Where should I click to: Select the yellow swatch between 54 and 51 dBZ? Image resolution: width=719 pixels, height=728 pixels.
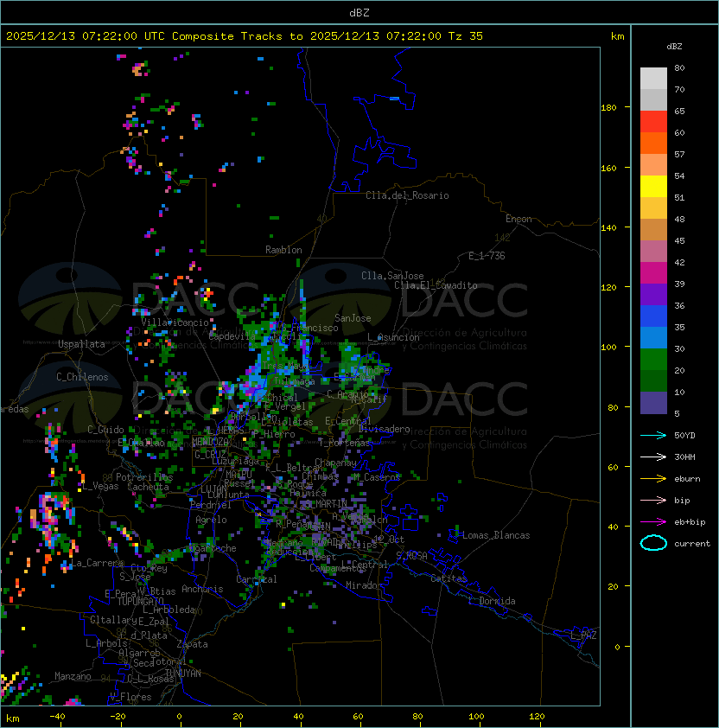(653, 187)
